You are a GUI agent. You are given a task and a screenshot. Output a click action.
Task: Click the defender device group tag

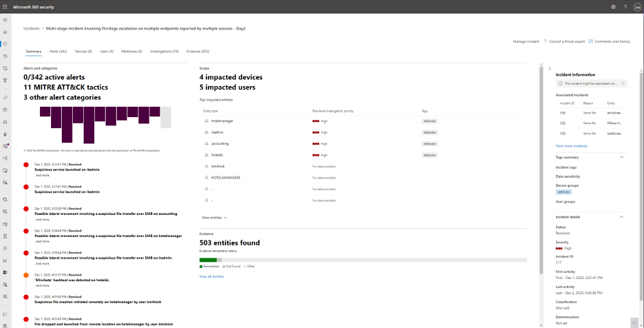(563, 192)
